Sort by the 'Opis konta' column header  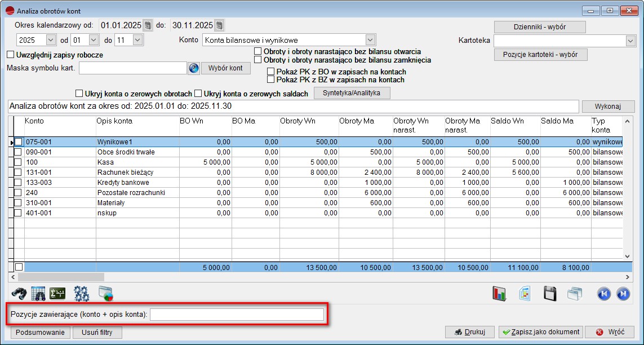pyautogui.click(x=135, y=121)
